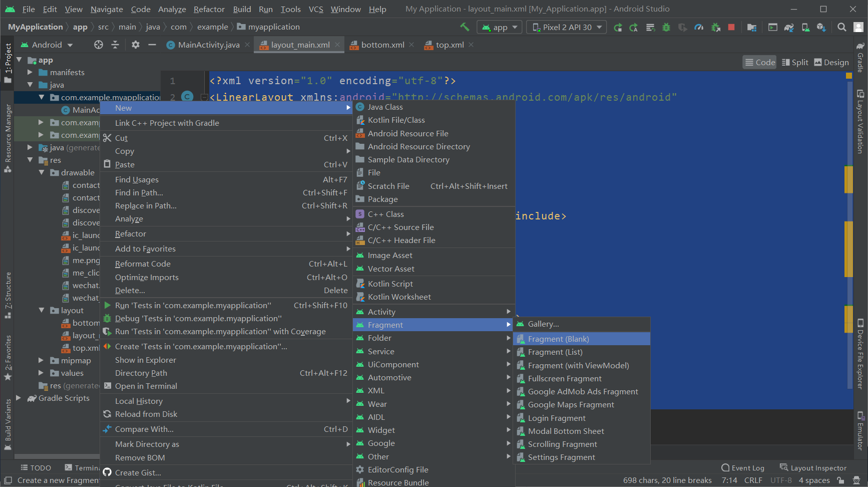Screen dimensions: 868x487
Task: Expand the manifests folder
Action: pyautogui.click(x=30, y=72)
